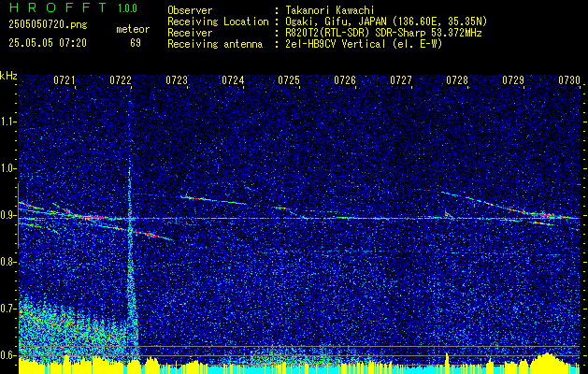This screenshot has height=374, width=588.
Task: Click the Receiving antenna field label
Action: (x=215, y=44)
